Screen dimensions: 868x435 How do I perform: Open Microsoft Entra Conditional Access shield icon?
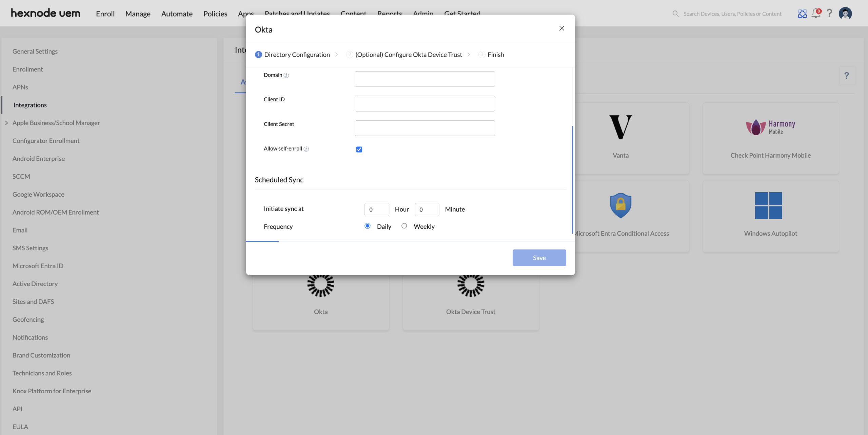click(x=620, y=205)
